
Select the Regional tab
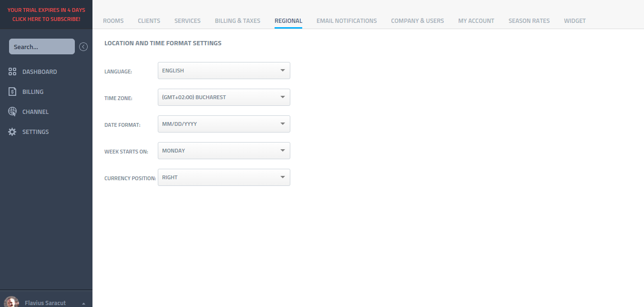288,21
